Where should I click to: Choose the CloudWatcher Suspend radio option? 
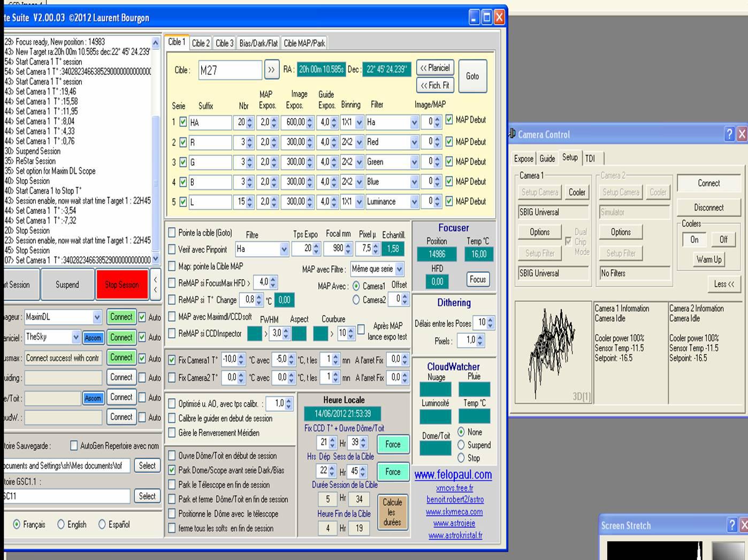461,445
